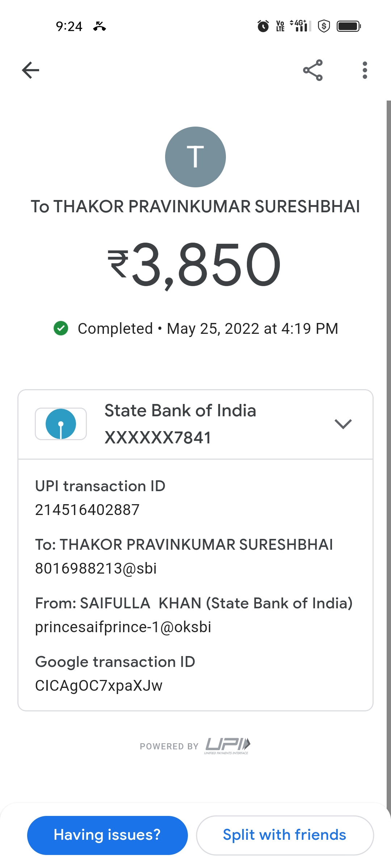
Task: Select the UPI transaction ID number
Action: coord(87,510)
